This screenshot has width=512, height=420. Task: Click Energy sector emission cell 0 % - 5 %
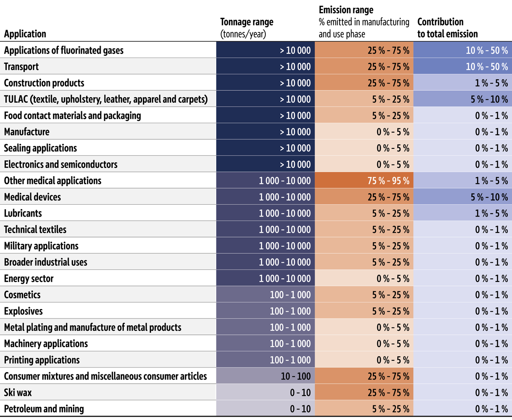(364, 278)
